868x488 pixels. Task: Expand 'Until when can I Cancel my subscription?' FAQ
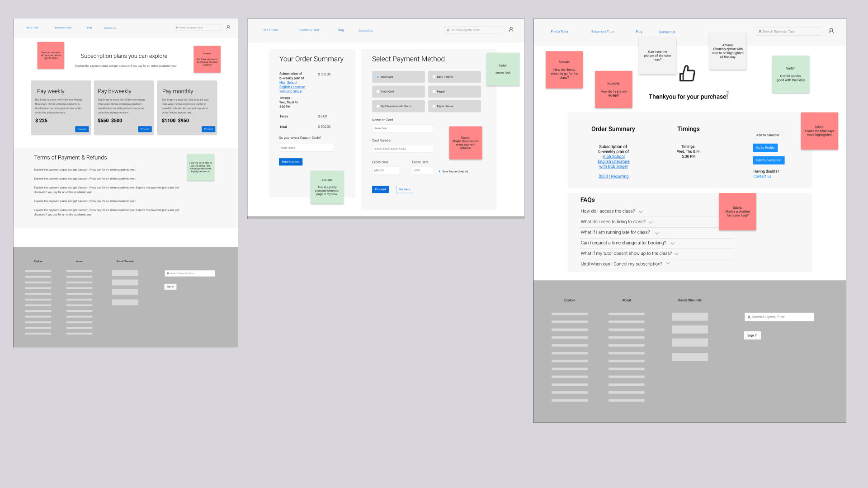(x=668, y=263)
